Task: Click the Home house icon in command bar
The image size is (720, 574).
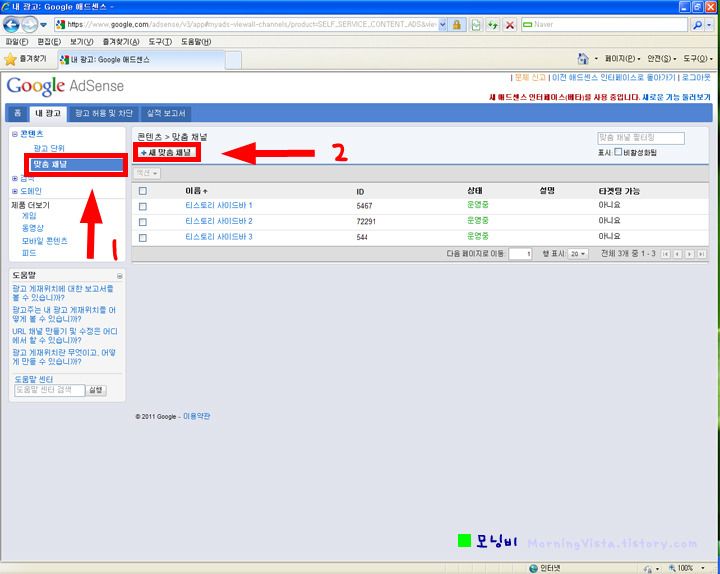Action: 583,59
